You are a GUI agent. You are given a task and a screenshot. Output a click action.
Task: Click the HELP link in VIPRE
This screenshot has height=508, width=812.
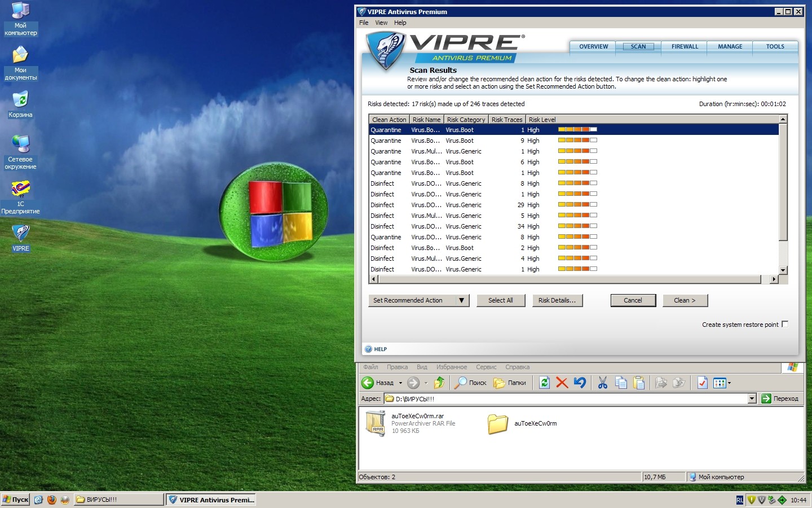click(380, 349)
